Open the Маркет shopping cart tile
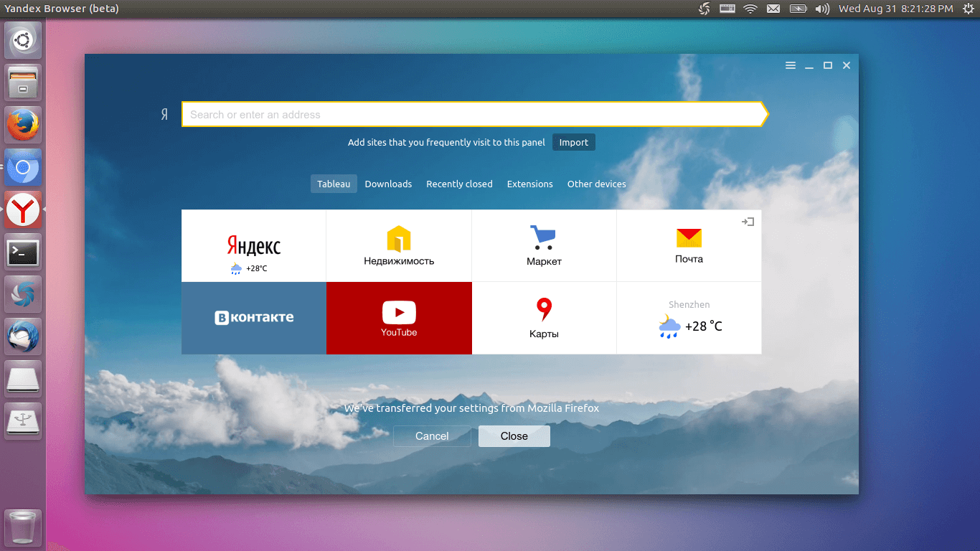 (x=544, y=245)
